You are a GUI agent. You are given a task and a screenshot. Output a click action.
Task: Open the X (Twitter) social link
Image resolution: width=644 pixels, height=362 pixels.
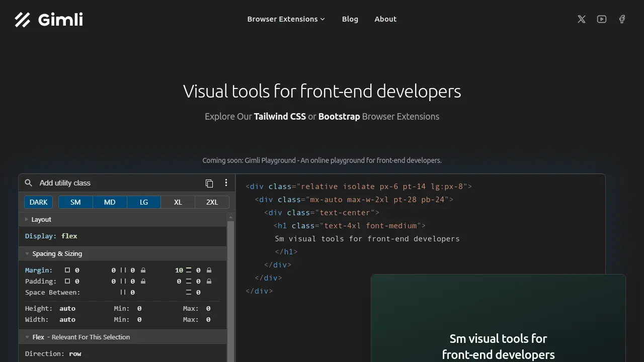[582, 19]
